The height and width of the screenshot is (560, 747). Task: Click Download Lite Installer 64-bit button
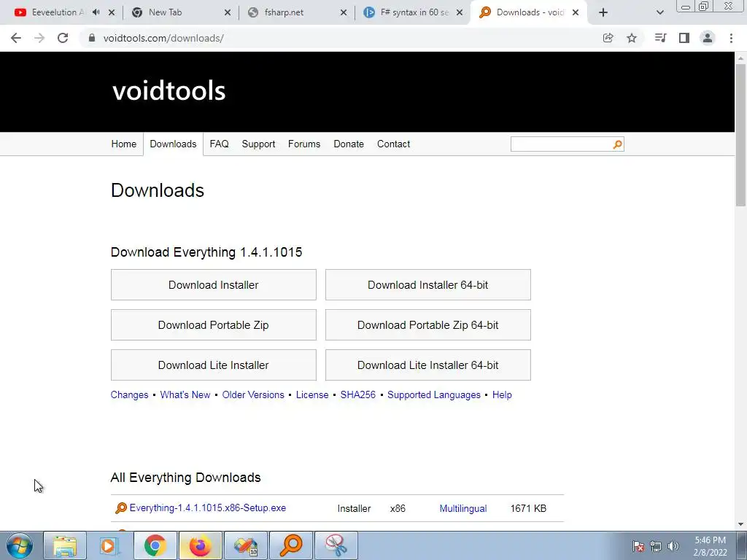pyautogui.click(x=427, y=365)
